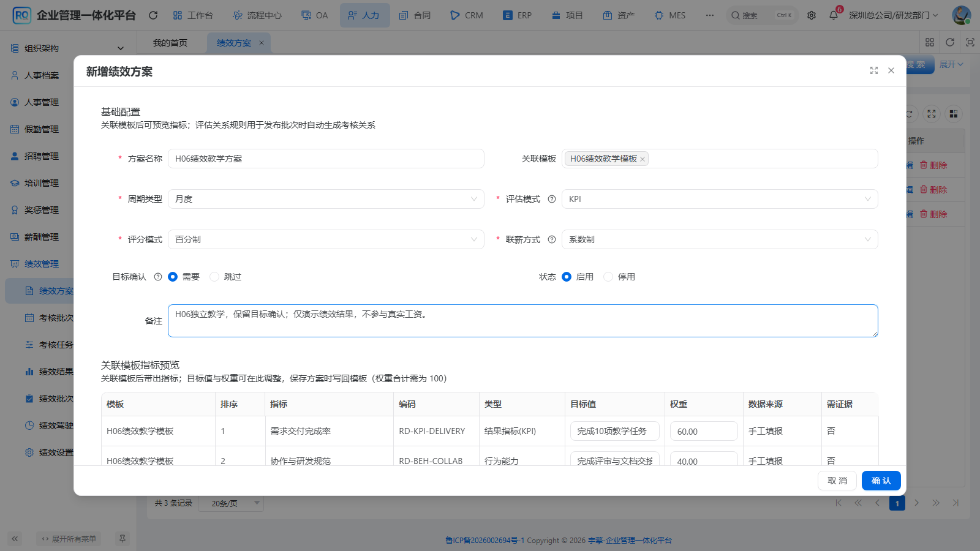Click the page refresh icon at top right

pos(950,42)
